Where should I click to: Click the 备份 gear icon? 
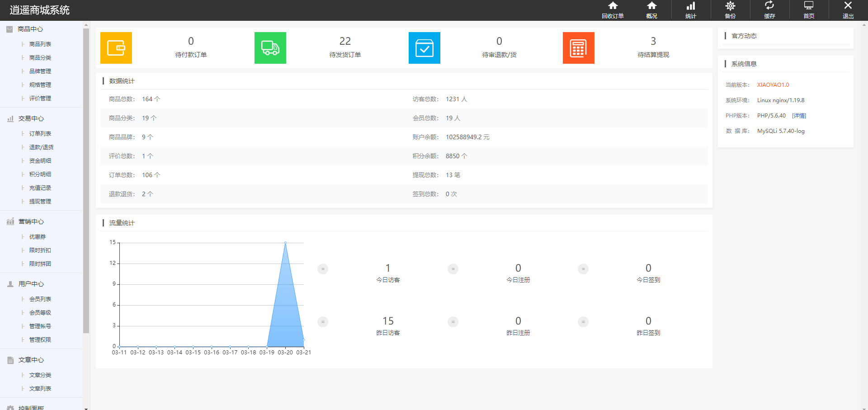coord(730,10)
